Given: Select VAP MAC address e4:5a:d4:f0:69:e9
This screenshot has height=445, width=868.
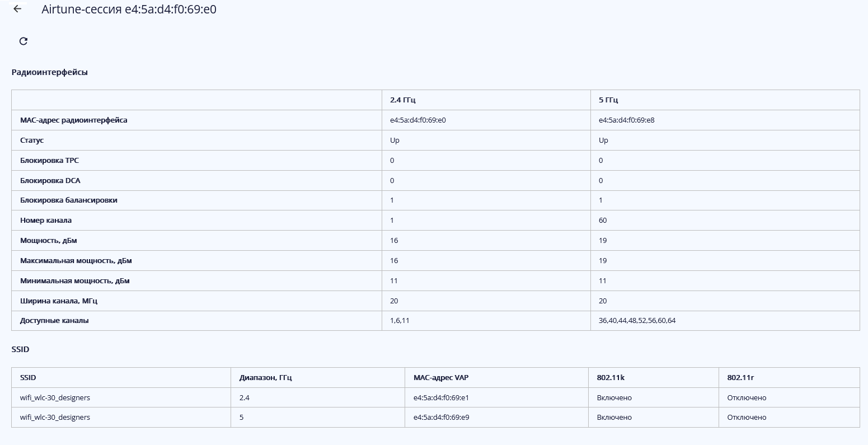Looking at the screenshot, I should [441, 417].
